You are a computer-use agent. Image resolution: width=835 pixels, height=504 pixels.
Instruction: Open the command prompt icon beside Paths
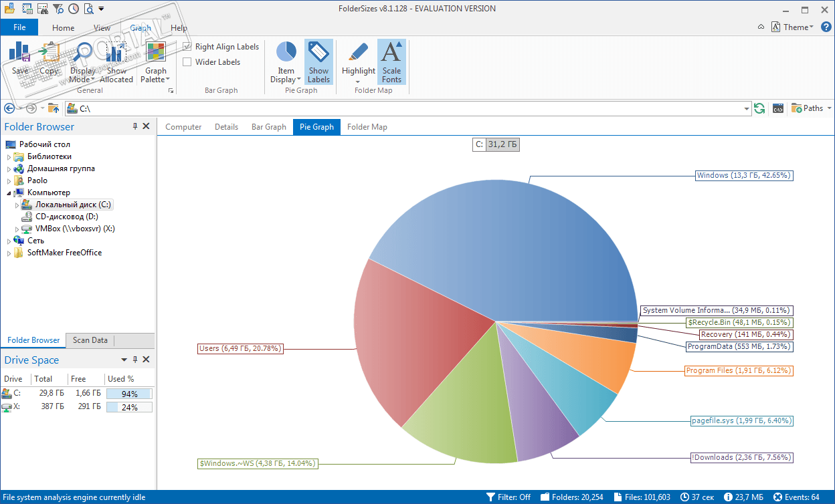(778, 108)
